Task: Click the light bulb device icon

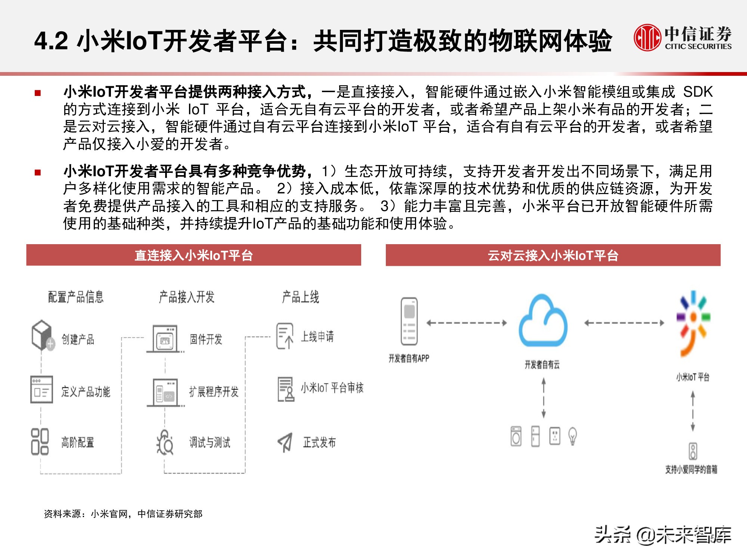Action: pyautogui.click(x=573, y=436)
